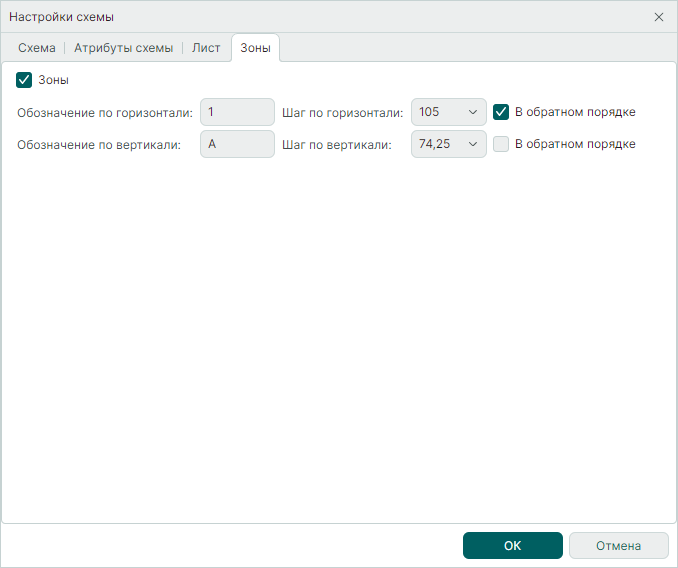The image size is (678, 568).
Task: Expand the horizontal step dropdown arrow
Action: 473,112
